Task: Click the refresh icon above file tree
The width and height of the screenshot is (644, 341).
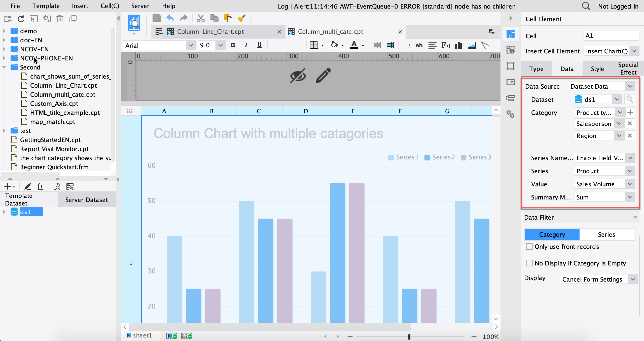Action: tap(21, 19)
